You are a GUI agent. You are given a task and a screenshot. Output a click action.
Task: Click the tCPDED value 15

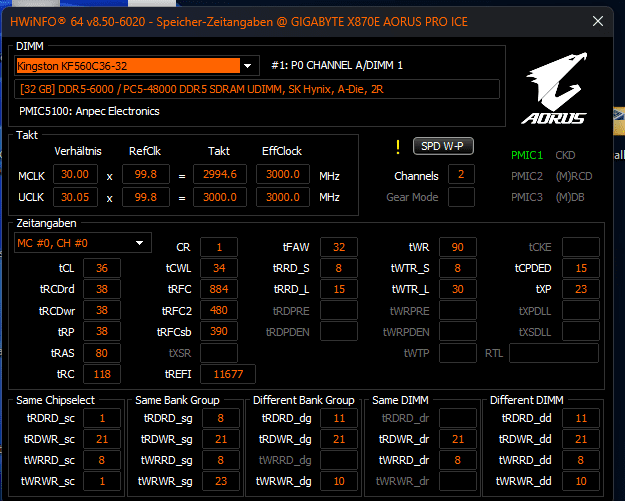click(581, 268)
